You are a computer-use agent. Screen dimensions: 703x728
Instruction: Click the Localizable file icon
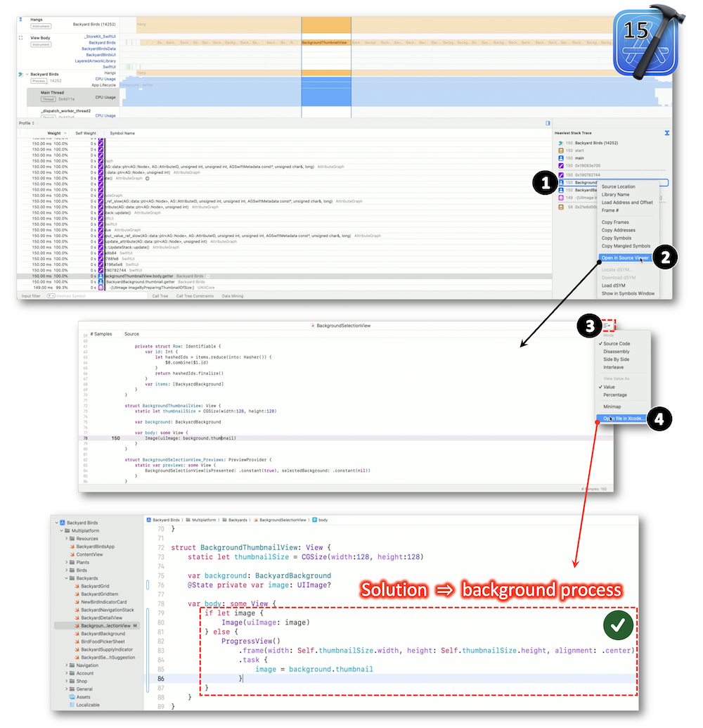coord(72,705)
